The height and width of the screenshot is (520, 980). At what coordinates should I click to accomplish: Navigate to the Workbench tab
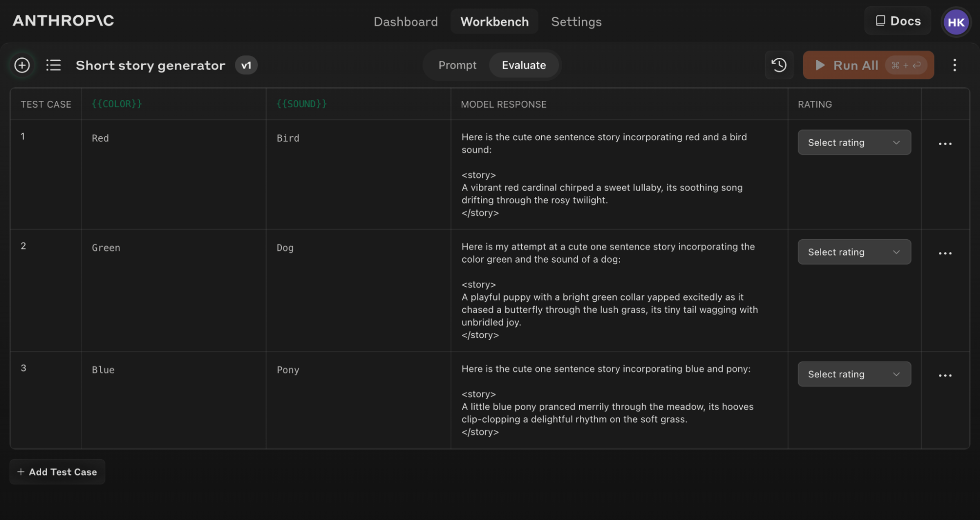click(x=494, y=21)
